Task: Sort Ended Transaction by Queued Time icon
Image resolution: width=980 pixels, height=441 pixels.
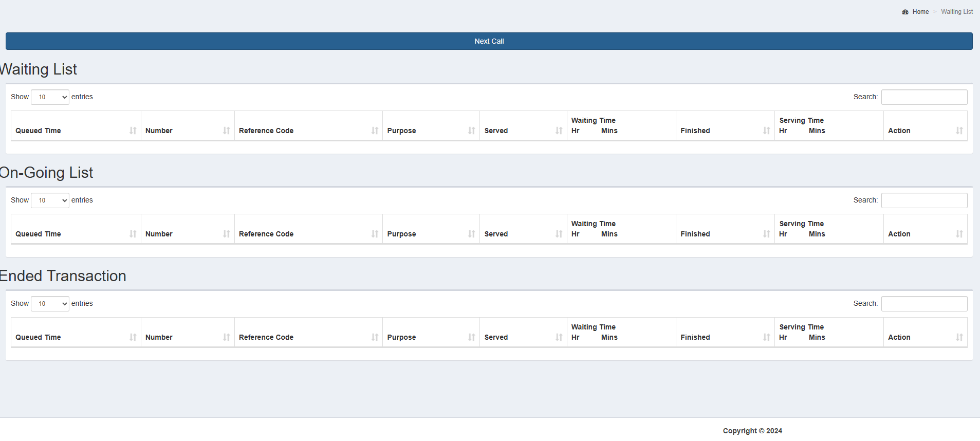Action: (x=133, y=337)
